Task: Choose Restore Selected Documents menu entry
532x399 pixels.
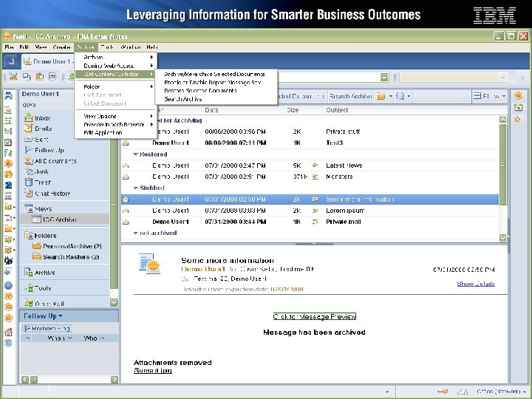Action: tap(200, 91)
